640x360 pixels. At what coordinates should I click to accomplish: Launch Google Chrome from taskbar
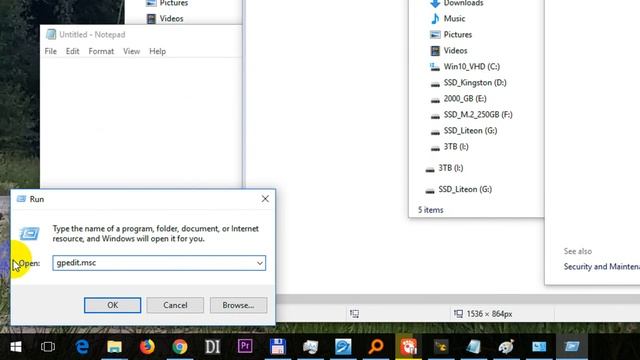click(180, 347)
